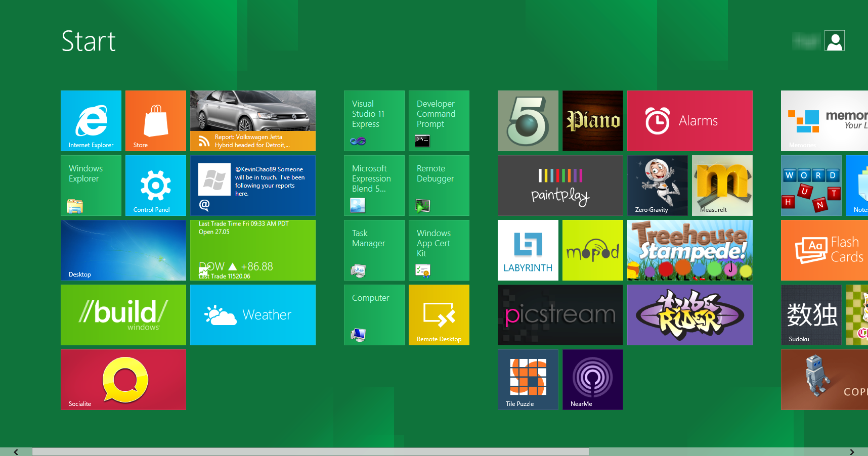The height and width of the screenshot is (456, 868).
Task: Launch Microsoft Expression Blend 5 tile
Action: 374,186
